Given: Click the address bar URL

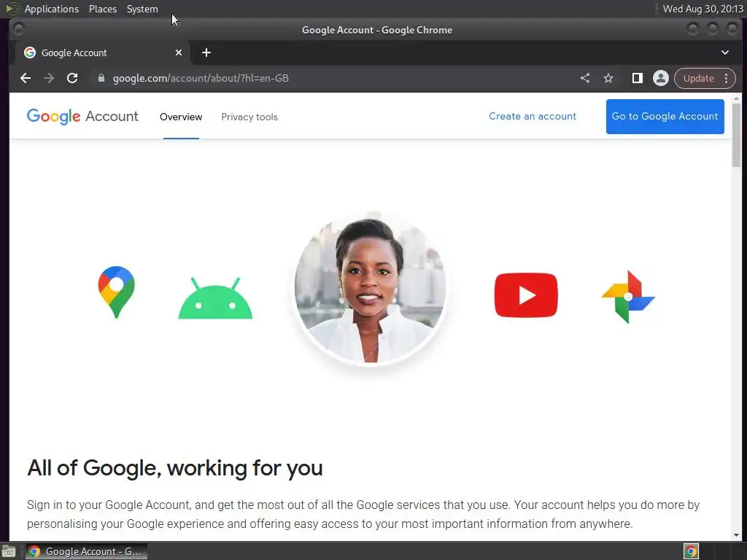Looking at the screenshot, I should pos(201,78).
